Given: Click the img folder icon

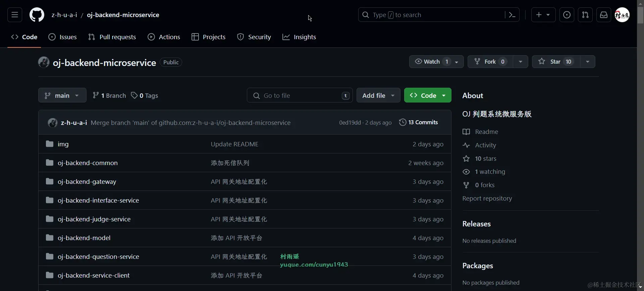Looking at the screenshot, I should [x=50, y=144].
